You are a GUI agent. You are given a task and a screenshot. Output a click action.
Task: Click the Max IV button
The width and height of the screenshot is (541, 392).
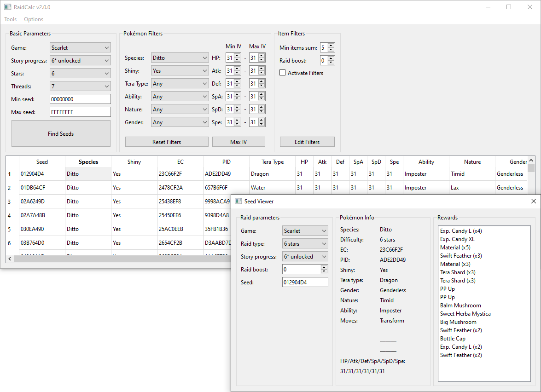239,142
